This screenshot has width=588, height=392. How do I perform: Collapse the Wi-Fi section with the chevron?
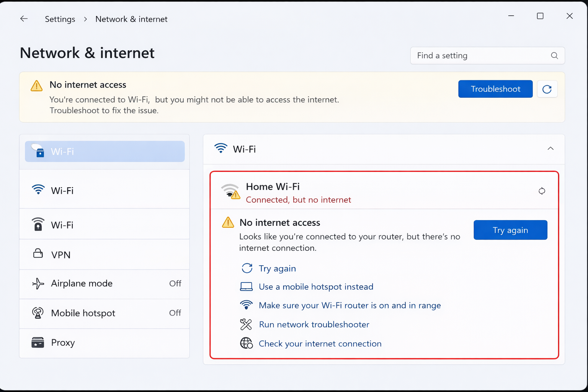pos(550,149)
